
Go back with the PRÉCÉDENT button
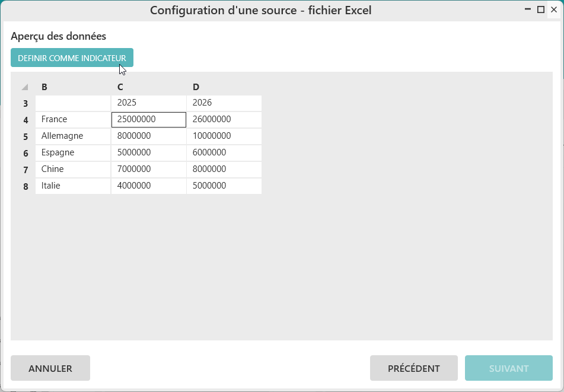coord(413,368)
